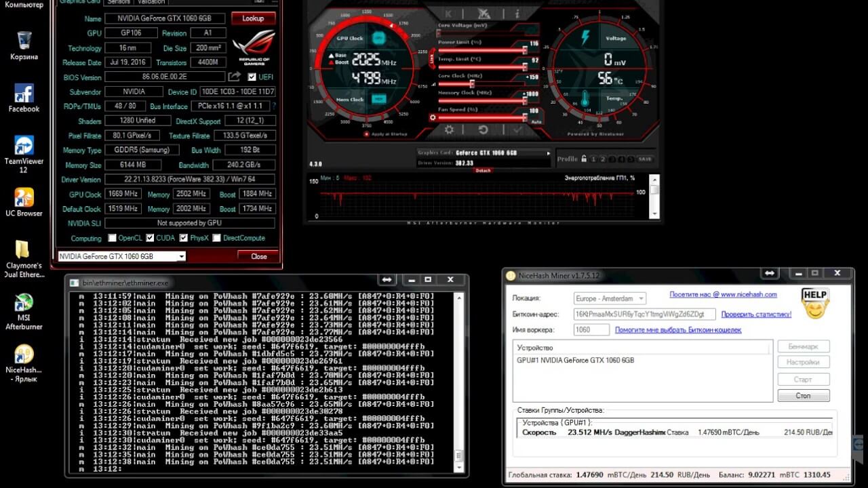
Task: Click the Afterburner profile lock icon
Action: pos(583,159)
